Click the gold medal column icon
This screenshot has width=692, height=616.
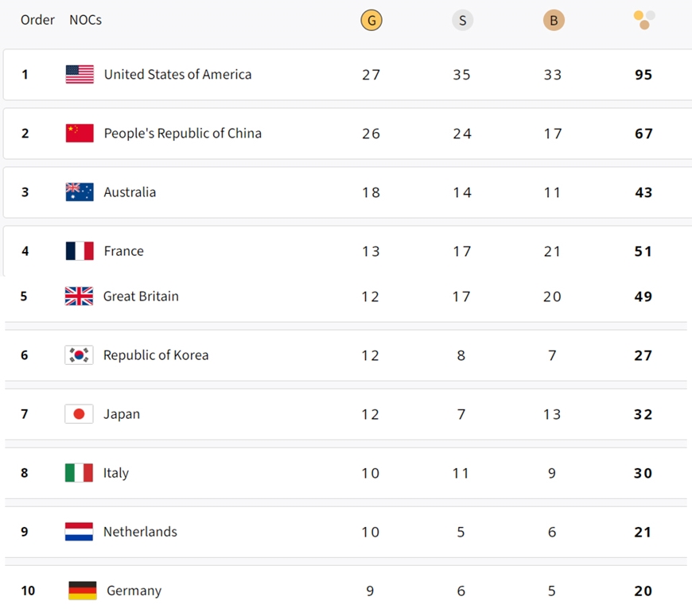click(x=371, y=21)
